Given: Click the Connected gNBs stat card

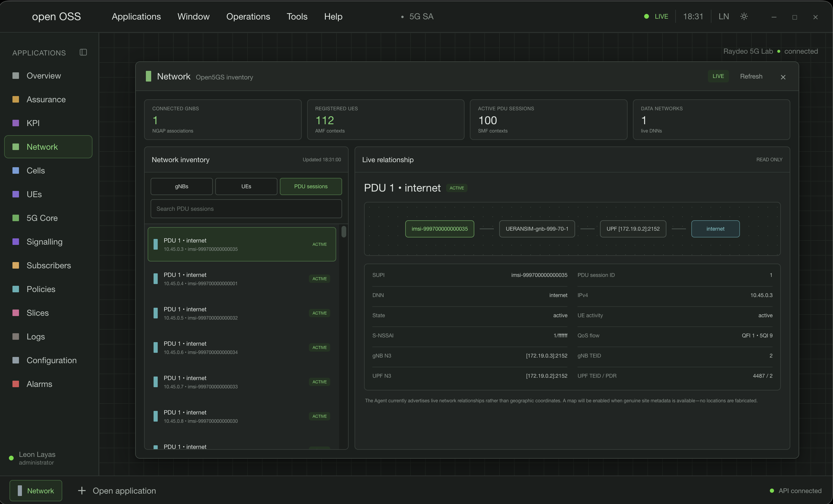Looking at the screenshot, I should click(223, 119).
